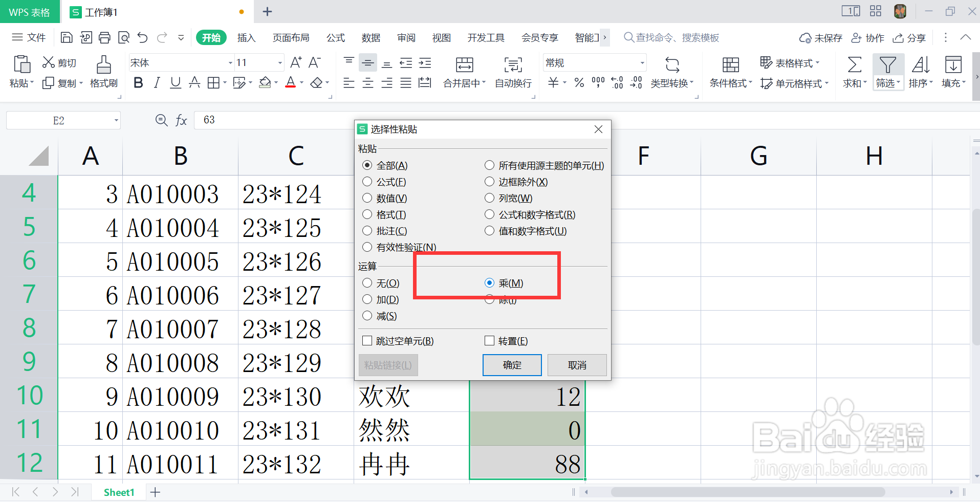The image size is (980, 502).
Task: Click the Filter (筛选) funnel icon
Action: (x=887, y=65)
